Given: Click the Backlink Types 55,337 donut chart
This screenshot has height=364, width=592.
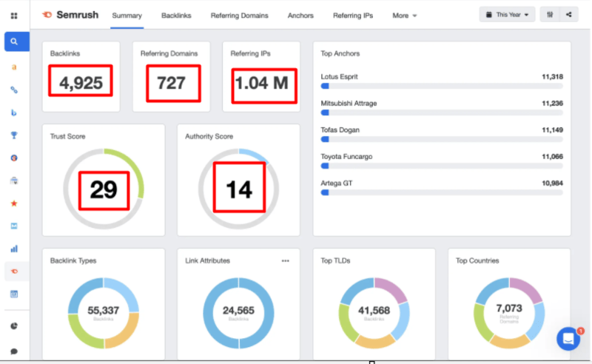Looking at the screenshot, I should 104,313.
